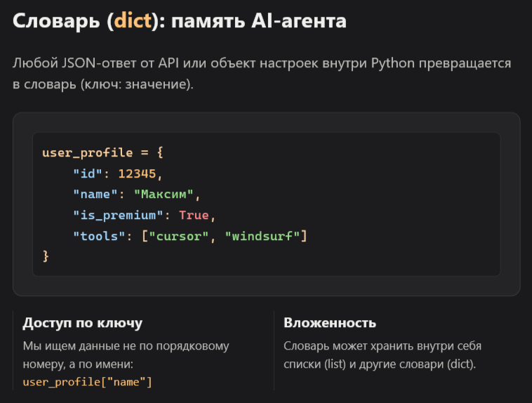Click the text "Мы ищем данные не по порядковому"
This screenshot has width=532, height=403.
126,346
